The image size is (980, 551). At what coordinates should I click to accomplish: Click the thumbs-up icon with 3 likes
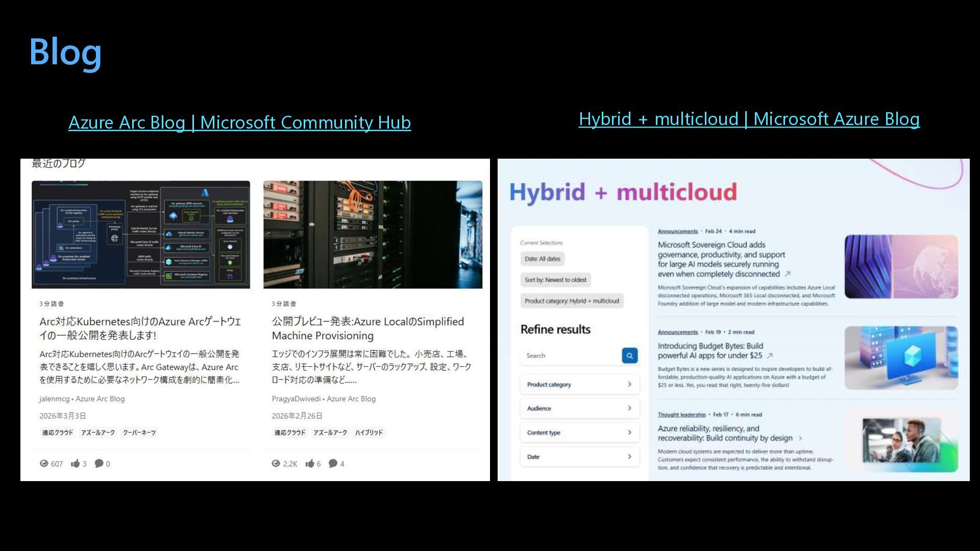pyautogui.click(x=76, y=463)
